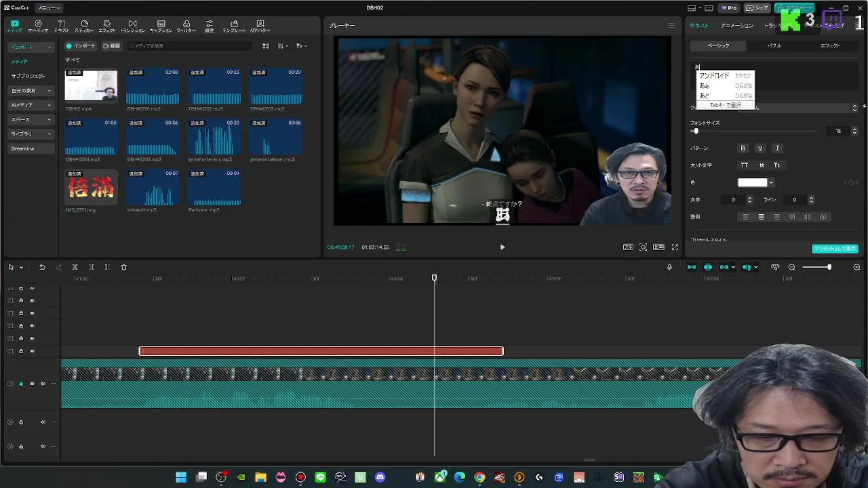
Task: Select the ベーシック sub-tab
Action: (718, 46)
